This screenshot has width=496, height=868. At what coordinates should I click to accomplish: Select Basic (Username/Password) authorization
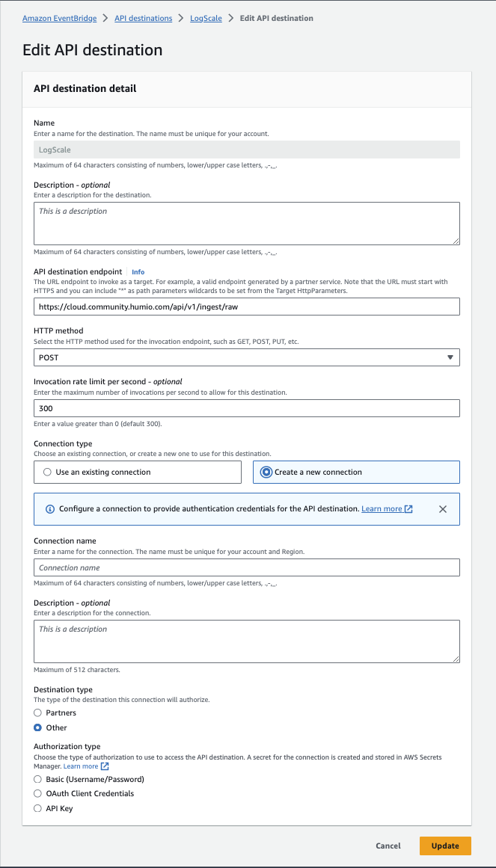click(37, 779)
